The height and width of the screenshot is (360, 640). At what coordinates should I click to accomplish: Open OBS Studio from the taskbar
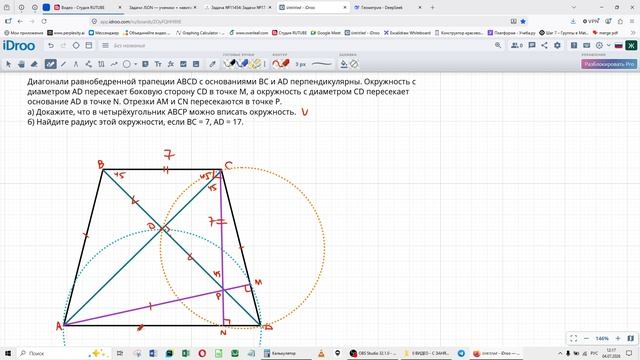pyautogui.click(x=373, y=353)
